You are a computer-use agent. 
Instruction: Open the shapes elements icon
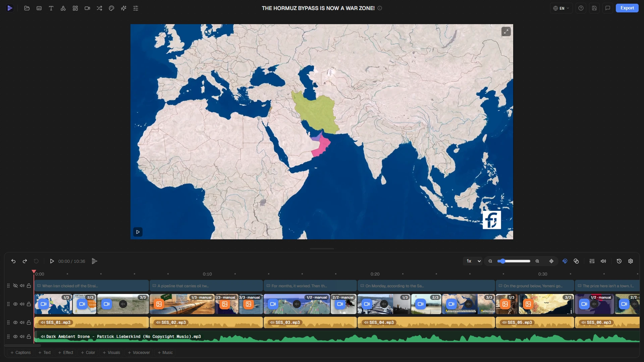(x=63, y=8)
